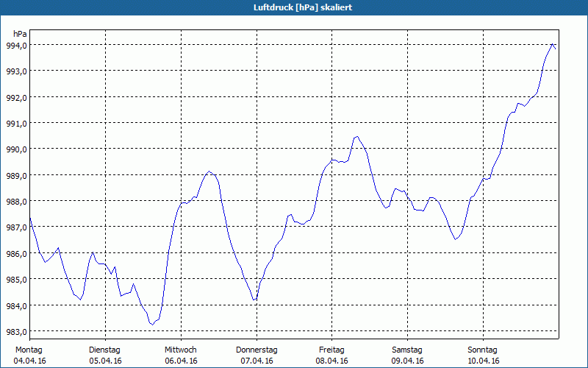588x368 pixels.
Task: Click the date 08.04.16
Action: tap(332, 361)
